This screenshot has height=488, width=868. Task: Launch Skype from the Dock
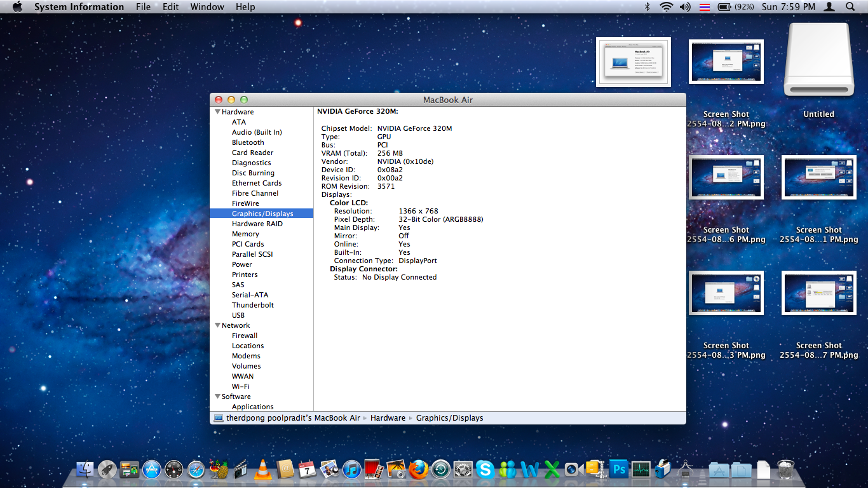coord(485,470)
